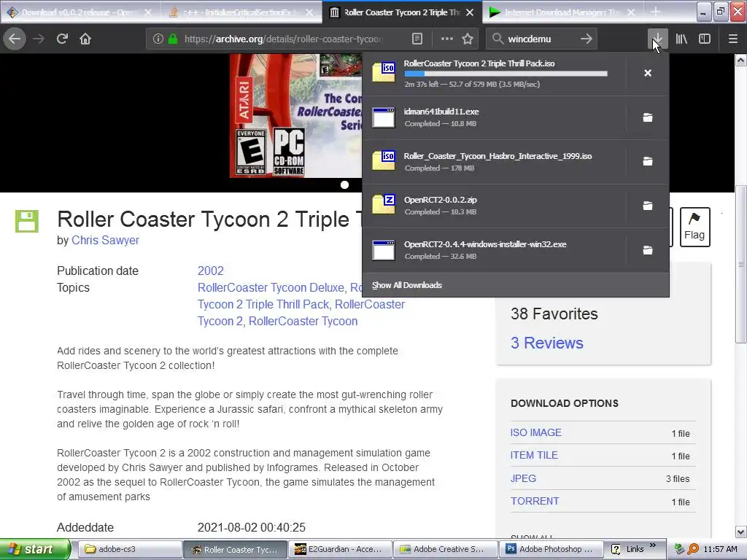Open the ITEM TILE download option

click(534, 455)
